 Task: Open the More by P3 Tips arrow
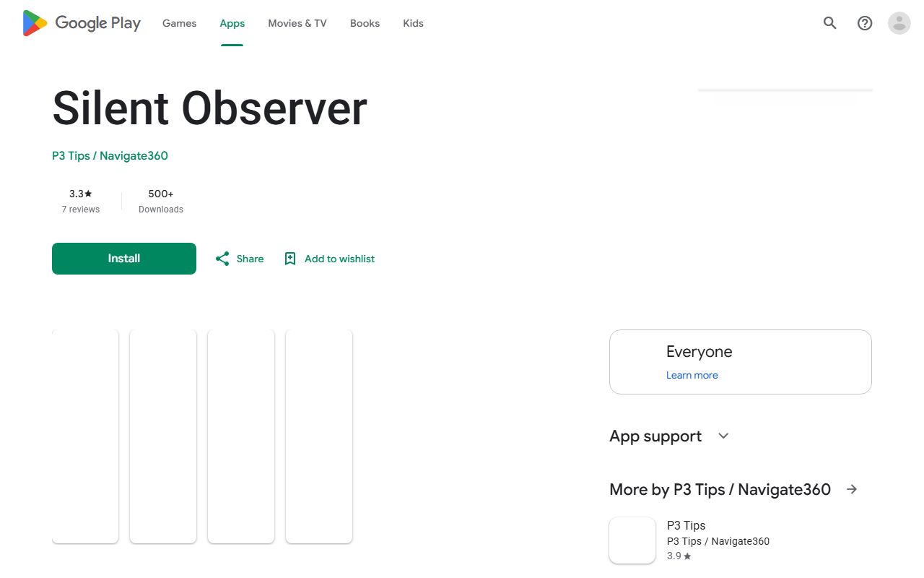[852, 489]
